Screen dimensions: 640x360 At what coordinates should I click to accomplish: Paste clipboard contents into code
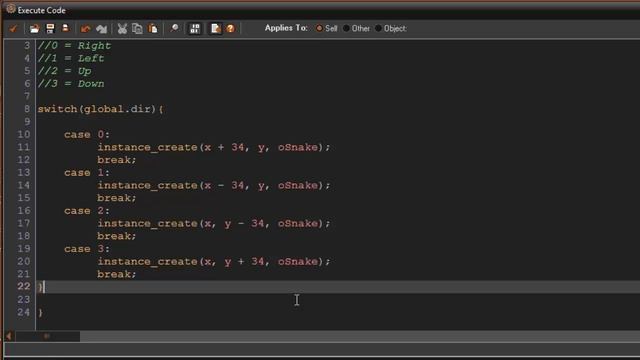pos(153,29)
